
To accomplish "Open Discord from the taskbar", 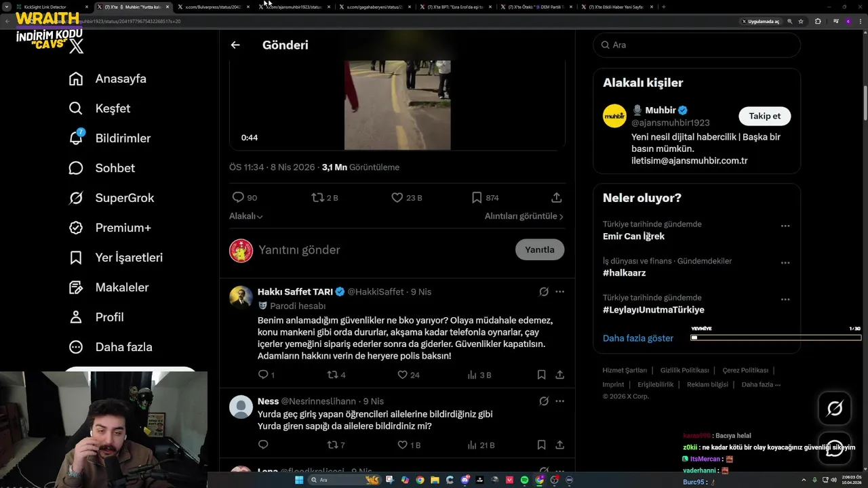I will pyautogui.click(x=465, y=480).
